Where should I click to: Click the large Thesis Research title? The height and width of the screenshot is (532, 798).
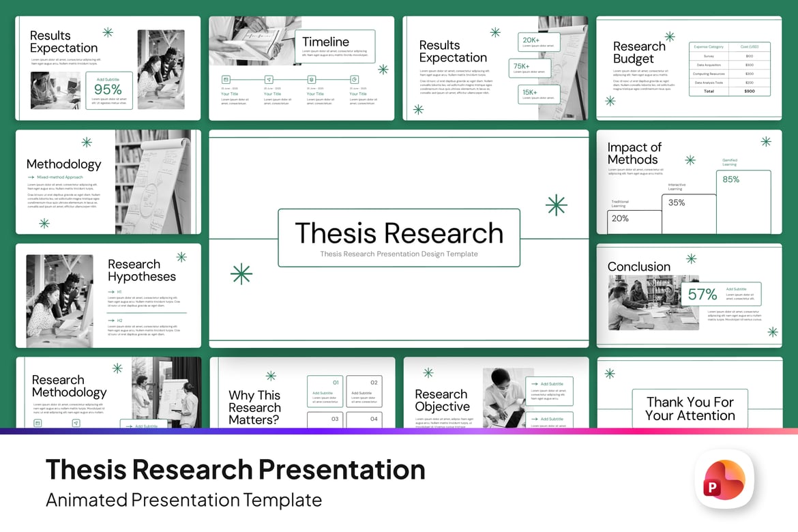[399, 233]
